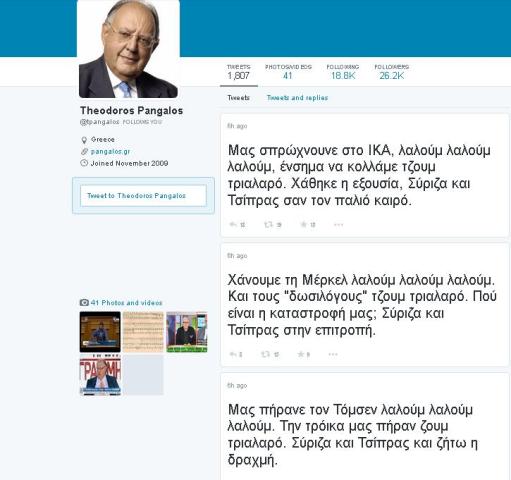Open the first video thumbnail in the gallery

(100, 332)
